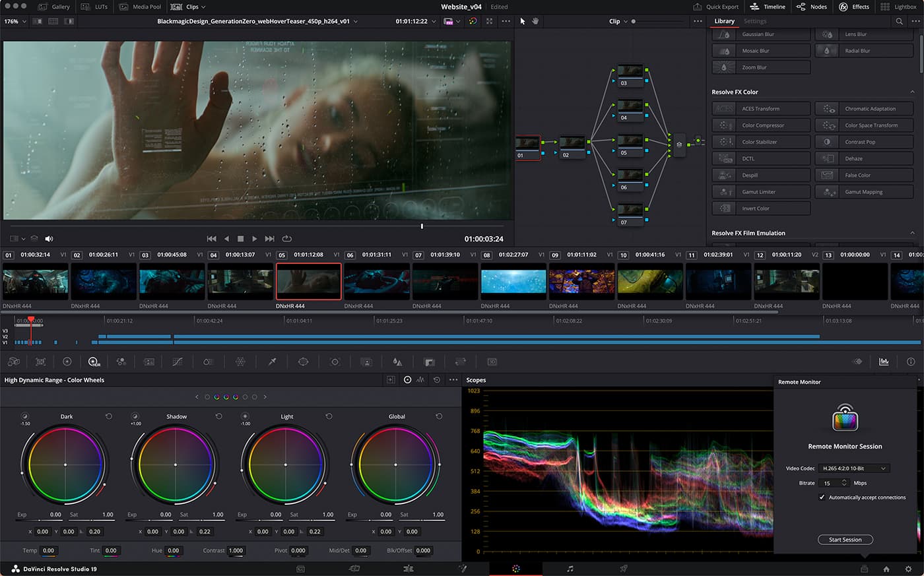Click the viewer scrubber playhead
The height and width of the screenshot is (576, 924).
(x=422, y=226)
